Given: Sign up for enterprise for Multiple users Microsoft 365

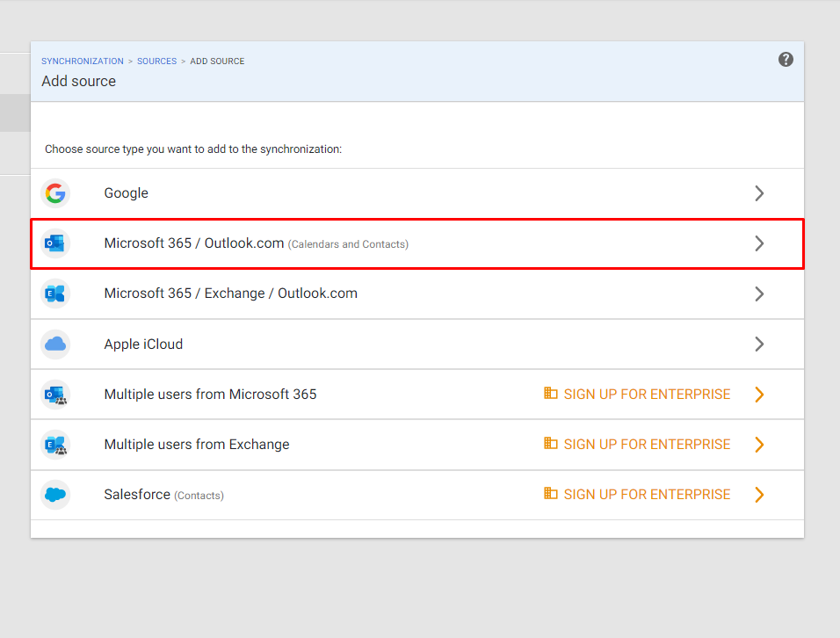Looking at the screenshot, I should point(647,395).
